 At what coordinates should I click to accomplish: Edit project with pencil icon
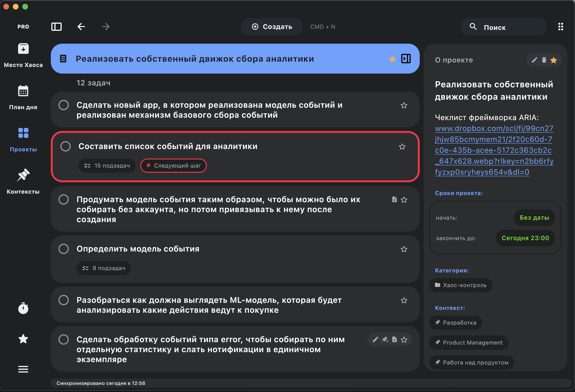[534, 60]
